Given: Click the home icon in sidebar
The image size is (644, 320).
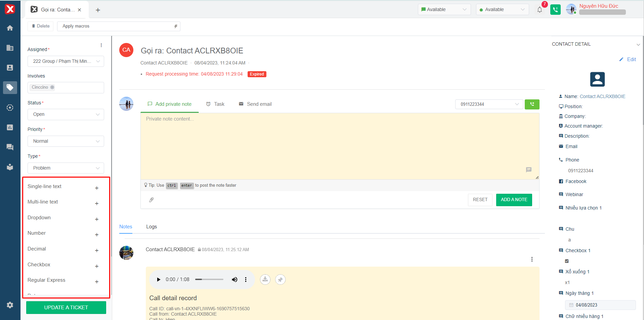Looking at the screenshot, I should [10, 28].
